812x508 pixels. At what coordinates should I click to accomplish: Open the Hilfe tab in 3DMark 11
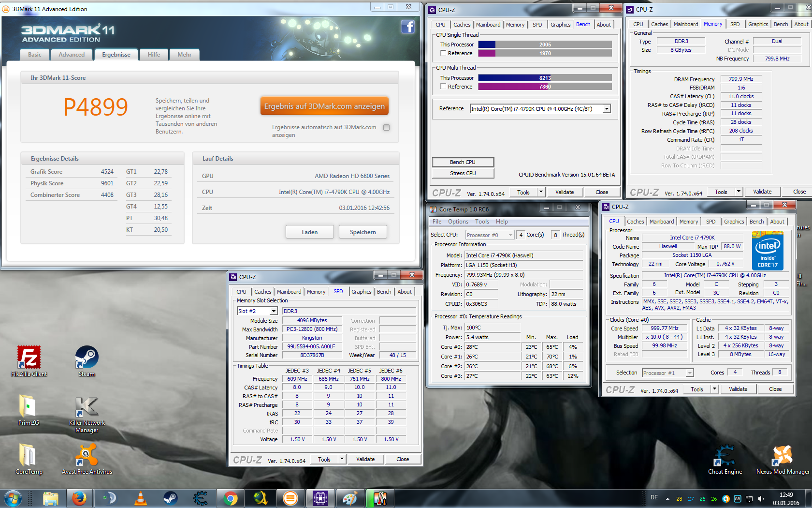click(154, 55)
